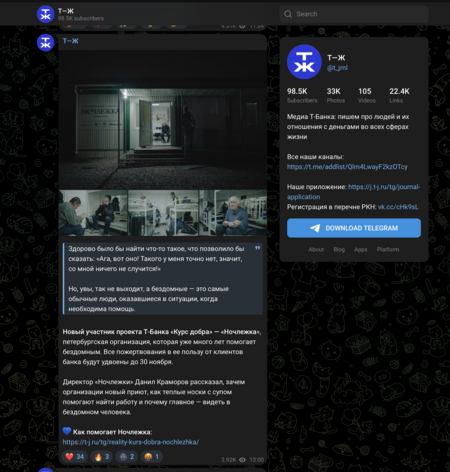Open the Т—Ж author name on the post
450x472 pixels.
(x=71, y=41)
